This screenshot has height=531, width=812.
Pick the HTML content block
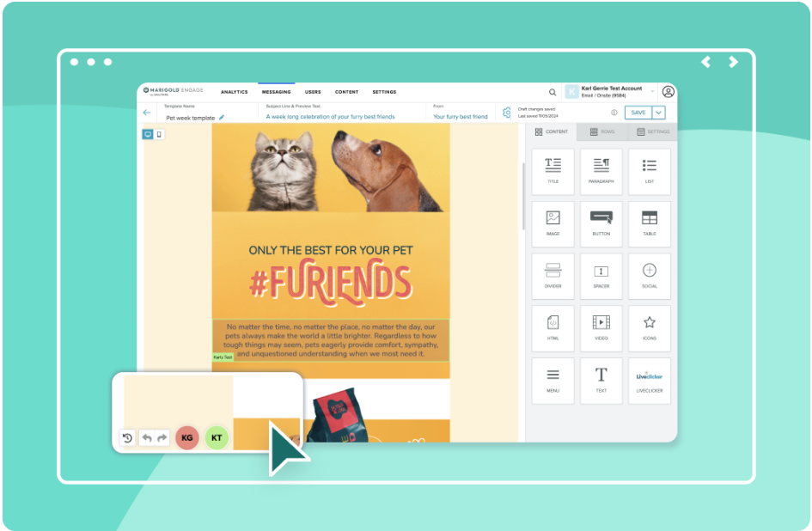point(553,327)
